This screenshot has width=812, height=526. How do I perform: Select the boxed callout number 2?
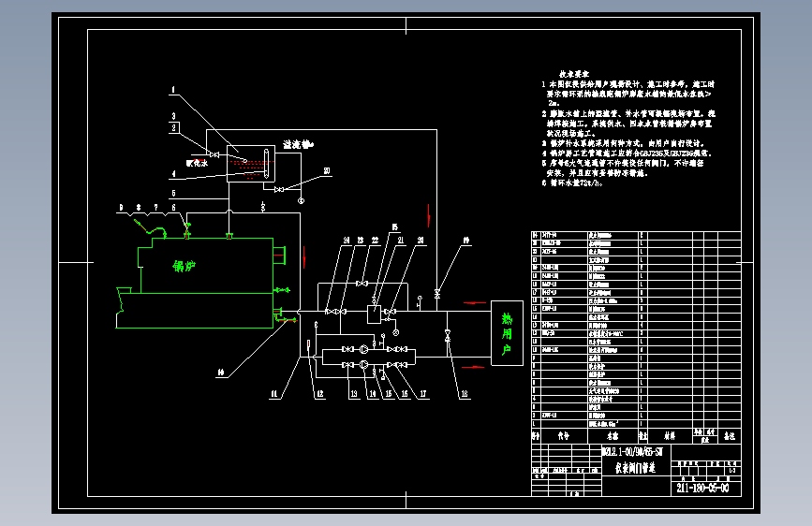click(174, 127)
